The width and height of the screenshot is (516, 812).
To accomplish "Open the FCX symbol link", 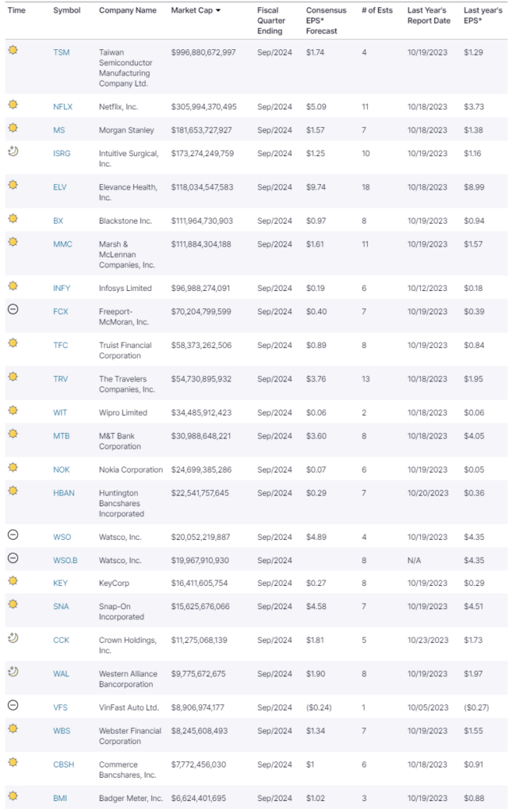I will (x=60, y=311).
